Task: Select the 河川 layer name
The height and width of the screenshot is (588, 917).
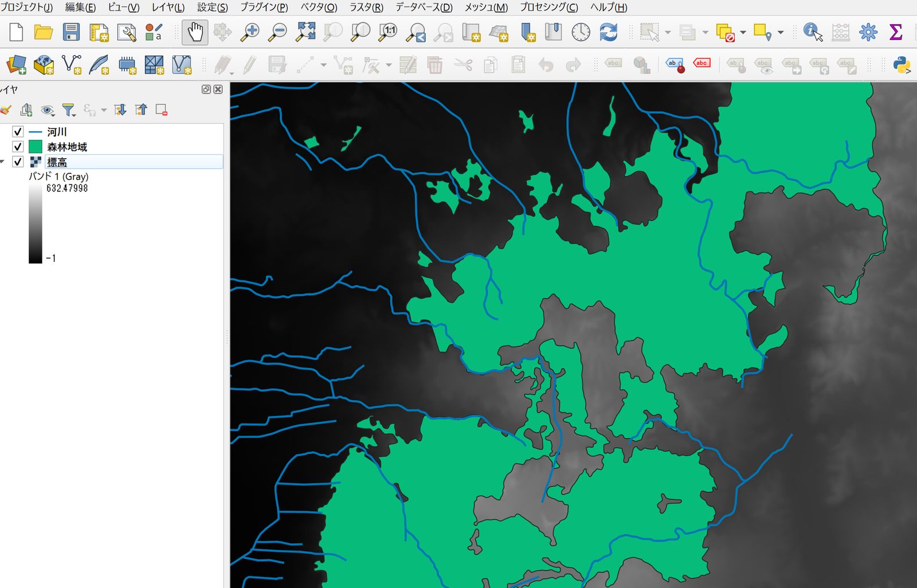Action: 57,132
